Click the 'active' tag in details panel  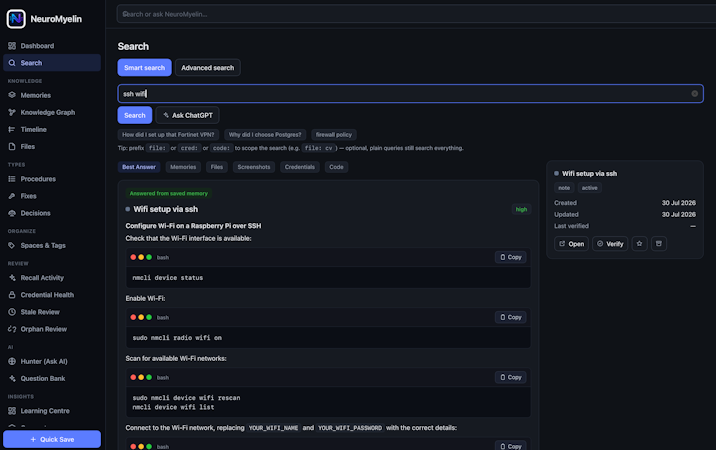click(590, 188)
